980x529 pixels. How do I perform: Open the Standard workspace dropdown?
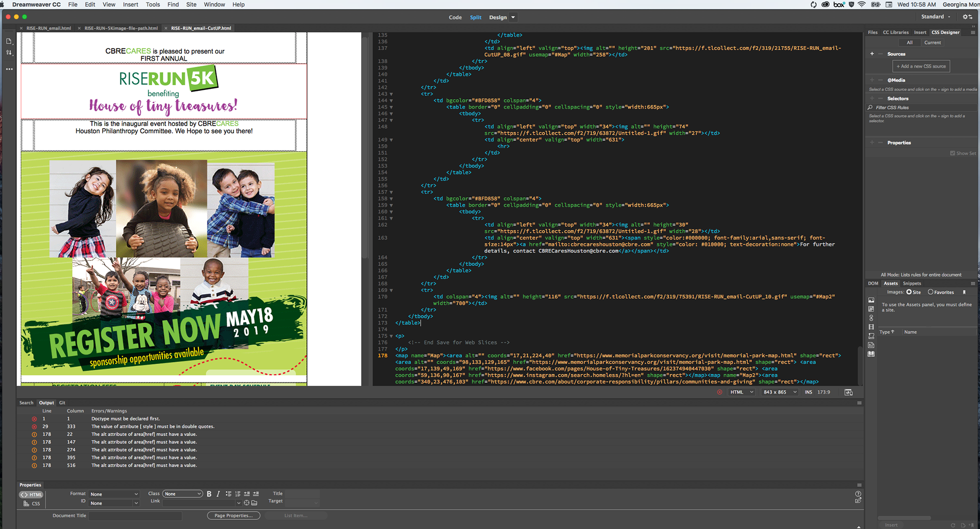pos(936,17)
